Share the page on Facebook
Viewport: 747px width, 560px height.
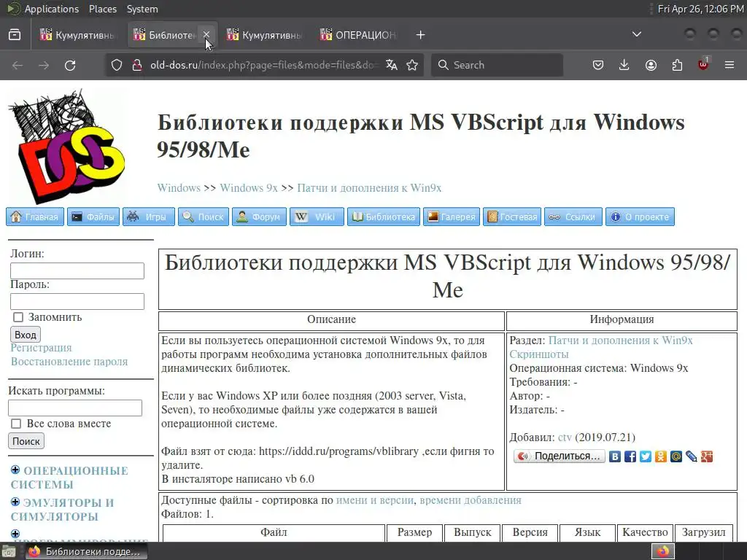[x=630, y=456]
